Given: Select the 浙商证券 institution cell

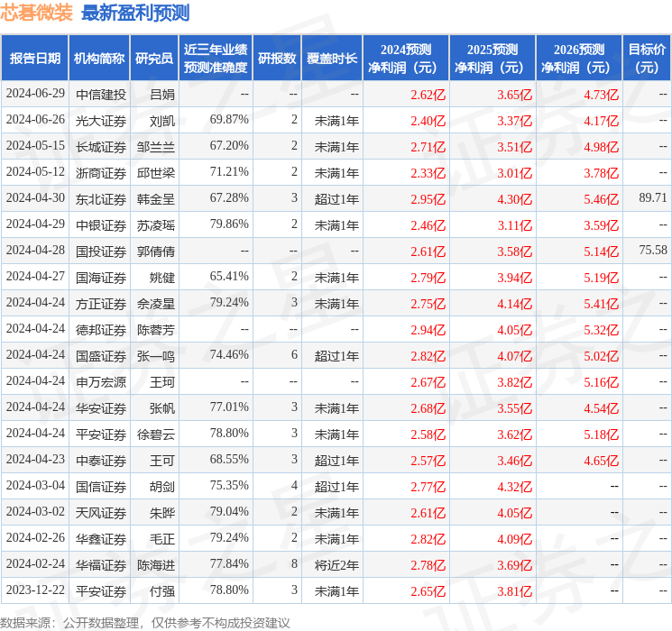Looking at the screenshot, I should [101, 173].
